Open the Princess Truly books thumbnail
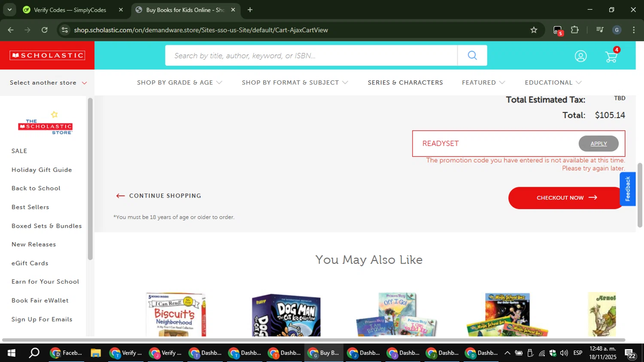Viewport: 644px width, 362px height. pos(396,315)
